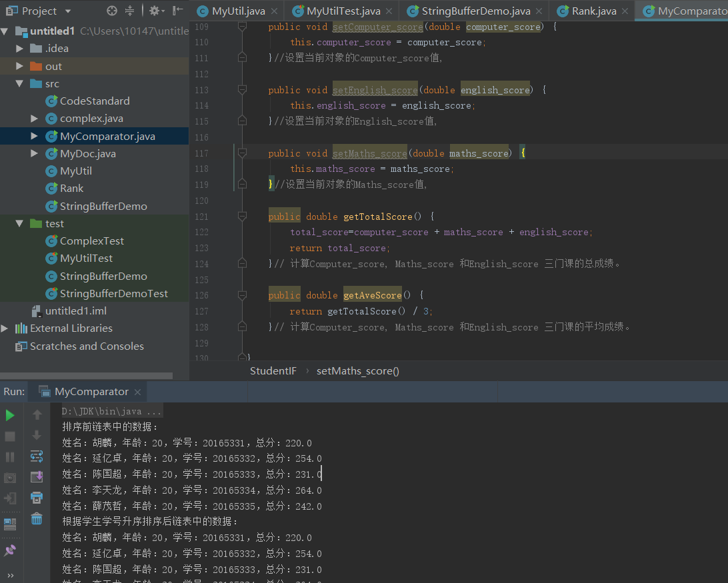Toggle soft-wrap in the console
The image size is (728, 583).
37,456
